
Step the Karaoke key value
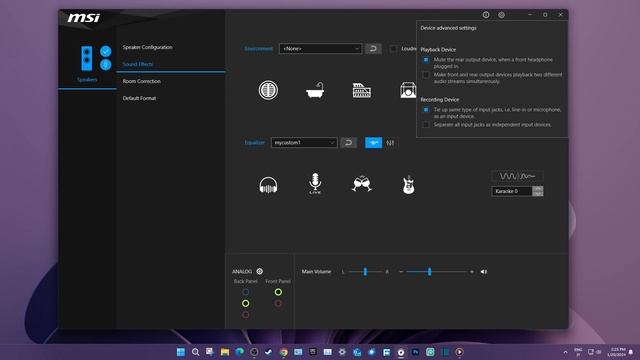click(x=538, y=191)
